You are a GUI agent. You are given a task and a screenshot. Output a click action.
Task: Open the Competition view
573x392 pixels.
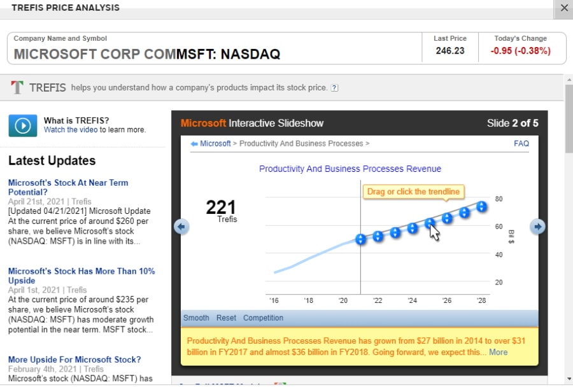coord(263,318)
